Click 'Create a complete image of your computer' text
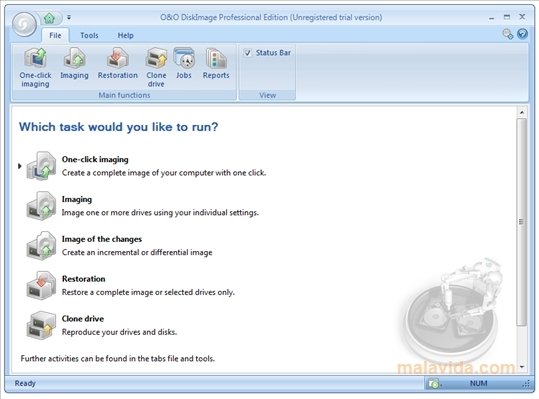This screenshot has height=399, width=539. pyautogui.click(x=164, y=173)
